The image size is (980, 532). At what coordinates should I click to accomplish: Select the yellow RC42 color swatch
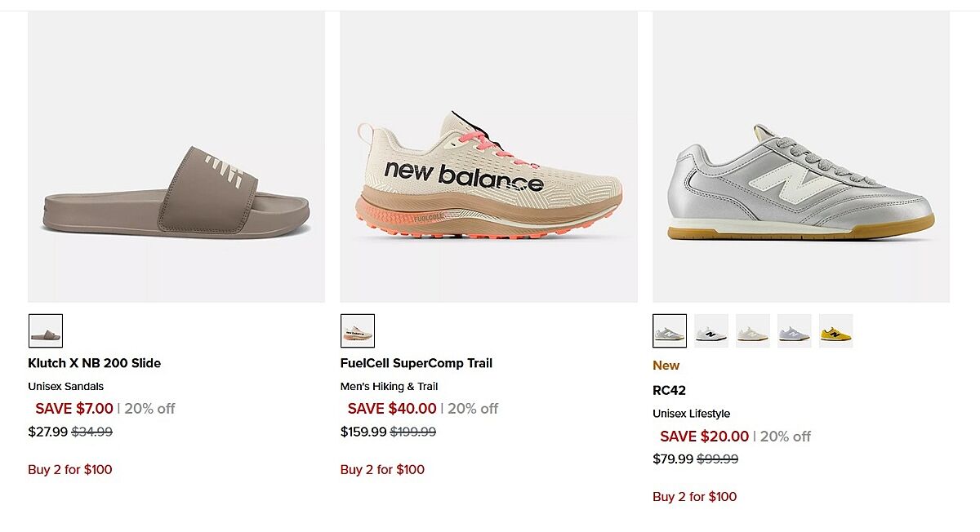click(x=835, y=331)
